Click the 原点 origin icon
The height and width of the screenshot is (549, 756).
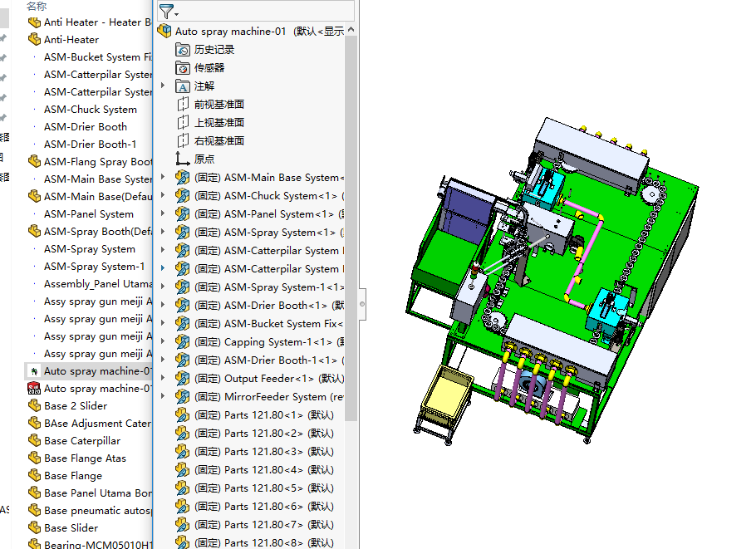click(184, 159)
